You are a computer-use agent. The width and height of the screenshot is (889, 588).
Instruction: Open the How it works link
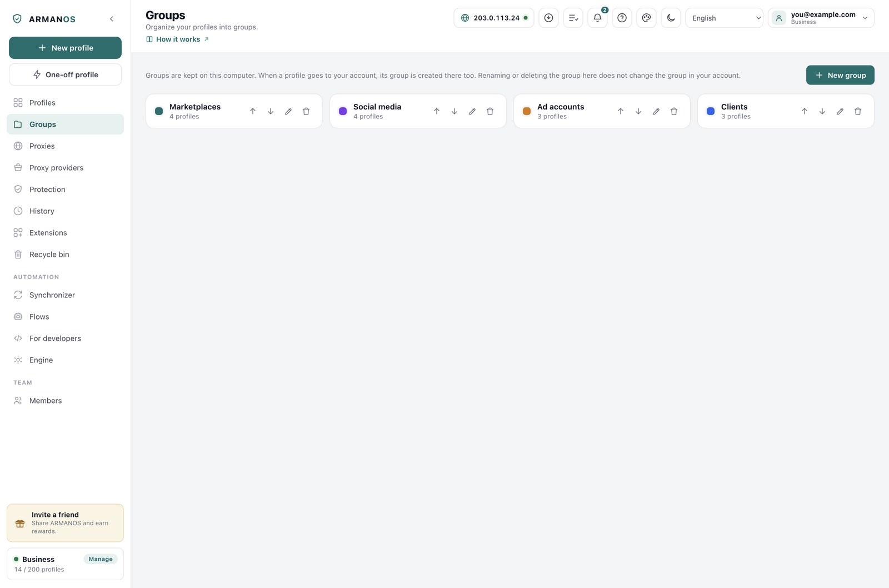178,39
